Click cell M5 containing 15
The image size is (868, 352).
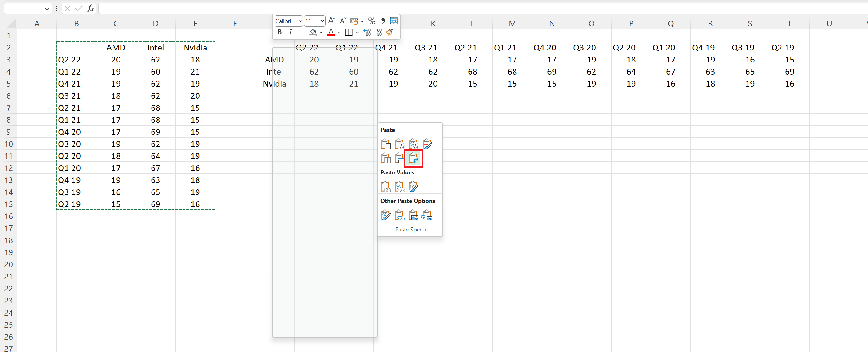point(512,84)
